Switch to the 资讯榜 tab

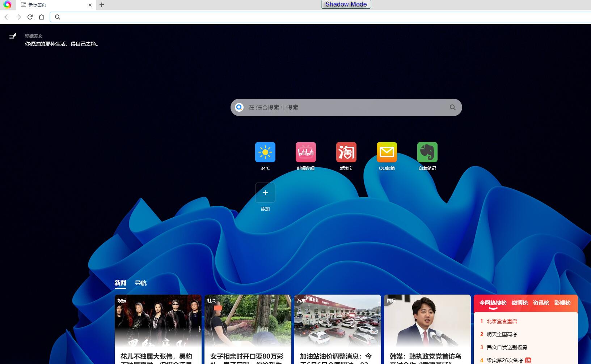click(x=541, y=303)
